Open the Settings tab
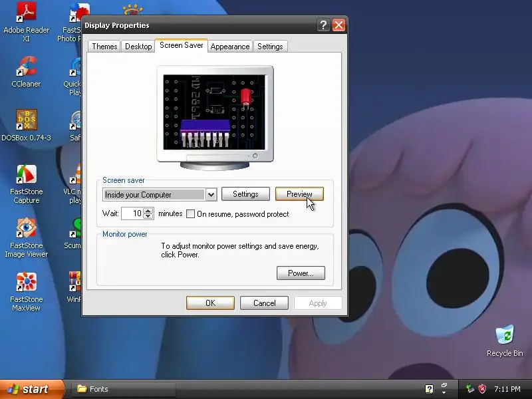532x399 pixels. [x=270, y=47]
